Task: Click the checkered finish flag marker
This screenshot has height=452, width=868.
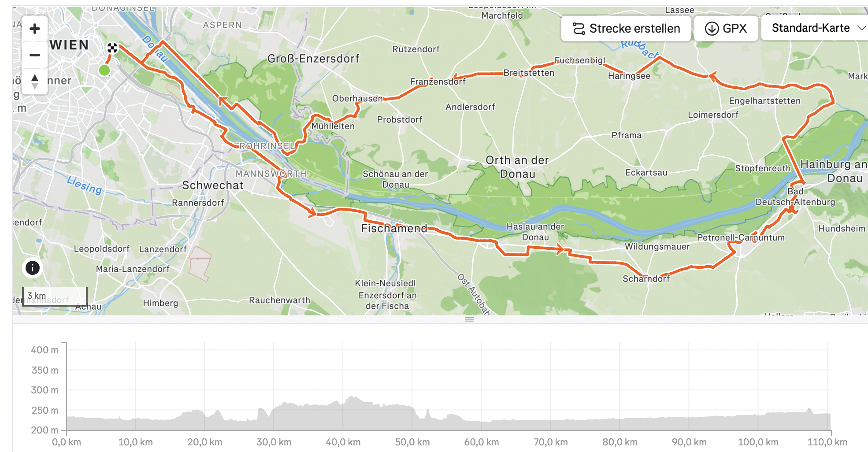Action: [x=113, y=48]
